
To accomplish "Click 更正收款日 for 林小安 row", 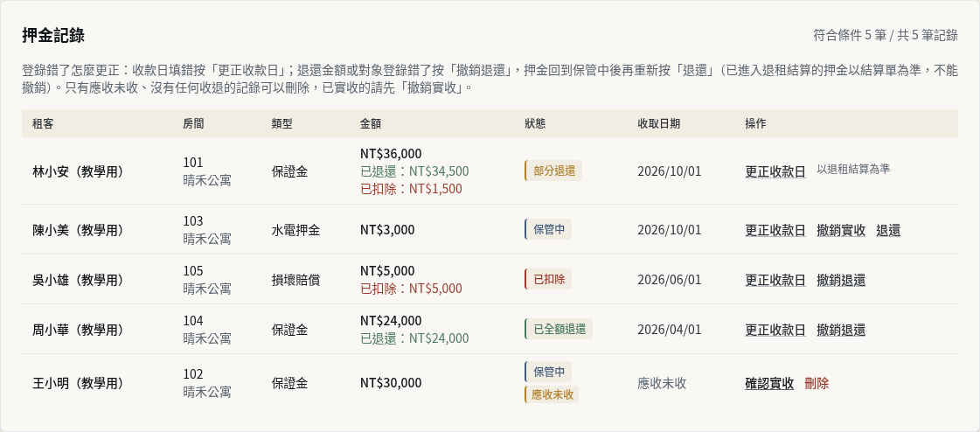I will tap(775, 171).
